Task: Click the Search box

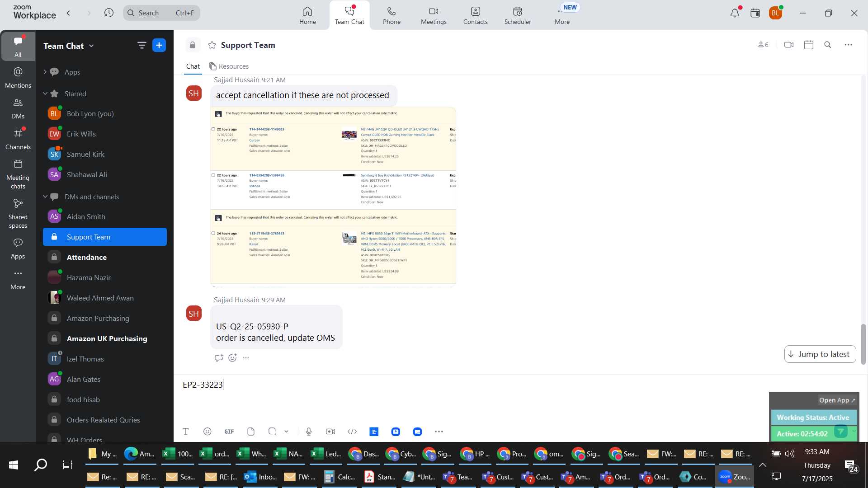Action: [161, 13]
